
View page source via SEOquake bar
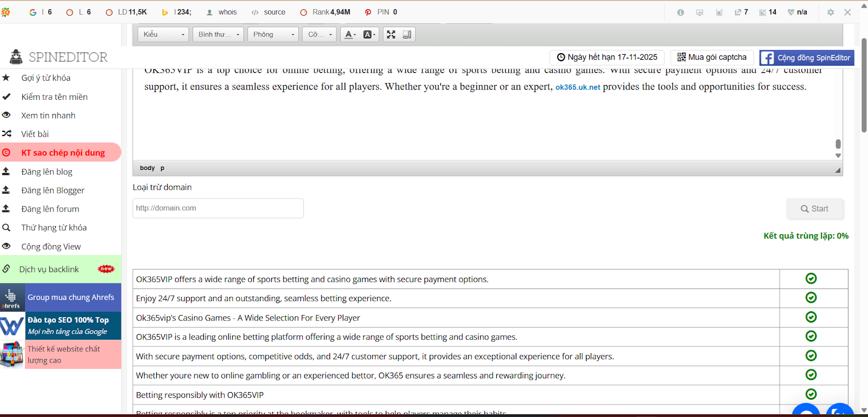pyautogui.click(x=269, y=12)
